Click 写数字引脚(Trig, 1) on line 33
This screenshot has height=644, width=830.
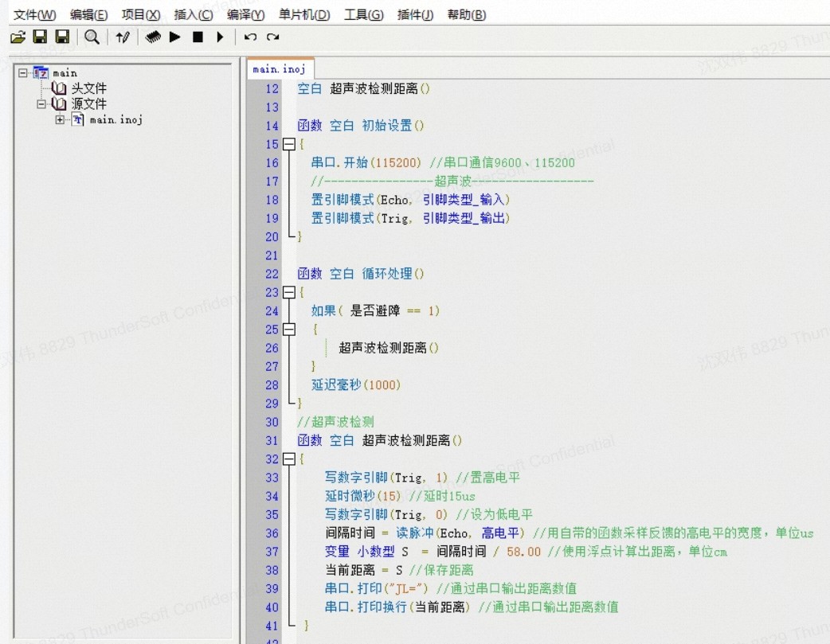click(x=386, y=478)
